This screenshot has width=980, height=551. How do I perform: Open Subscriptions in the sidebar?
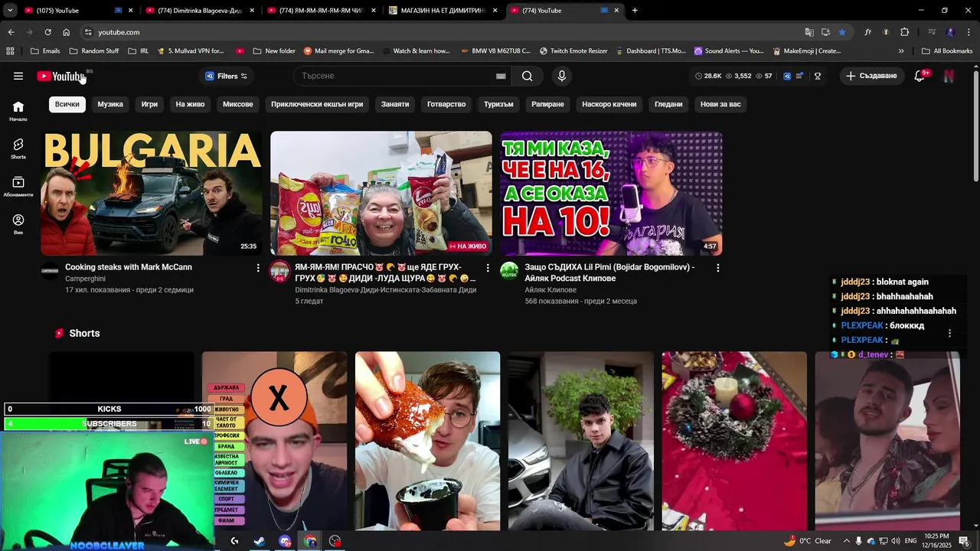click(x=18, y=187)
